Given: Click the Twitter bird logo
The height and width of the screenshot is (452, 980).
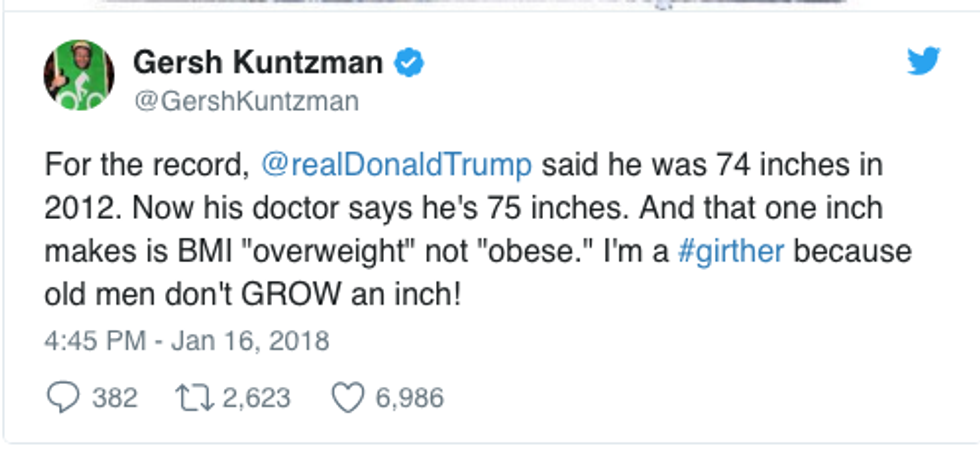Looking at the screenshot, I should coord(924,62).
